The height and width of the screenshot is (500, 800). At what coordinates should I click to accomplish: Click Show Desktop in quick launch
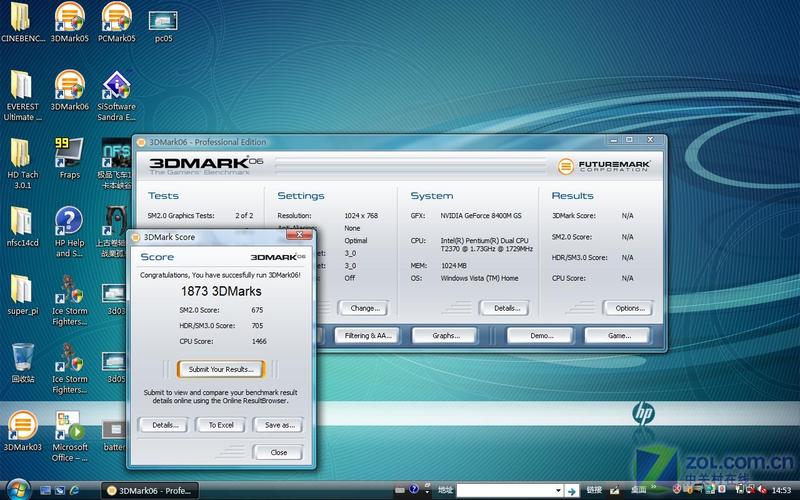(45, 490)
